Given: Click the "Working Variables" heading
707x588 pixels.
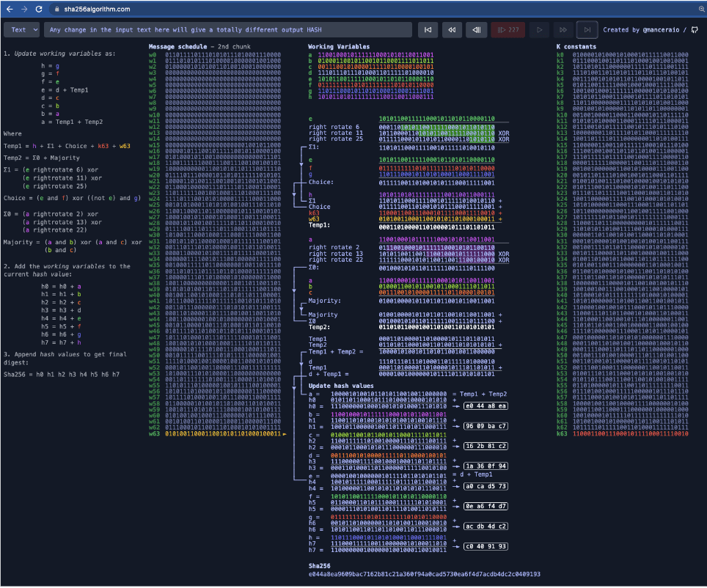Looking at the screenshot, I should click(x=339, y=46).
